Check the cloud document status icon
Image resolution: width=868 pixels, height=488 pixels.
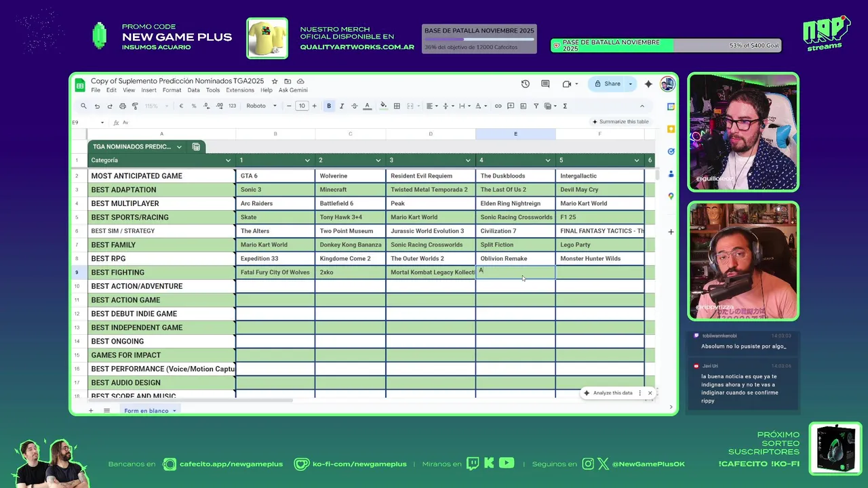(x=300, y=81)
